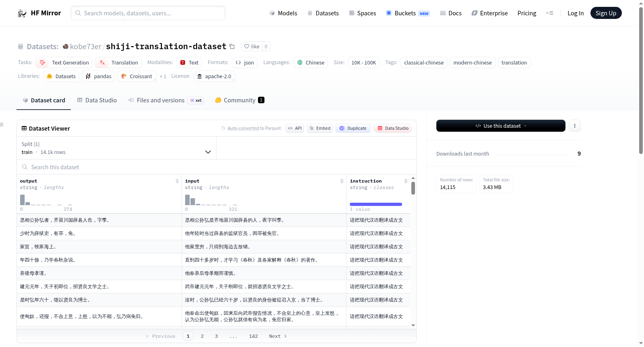Screen dimensions: 644x347
Task: Open the more options vertical dots button
Action: tap(574, 126)
